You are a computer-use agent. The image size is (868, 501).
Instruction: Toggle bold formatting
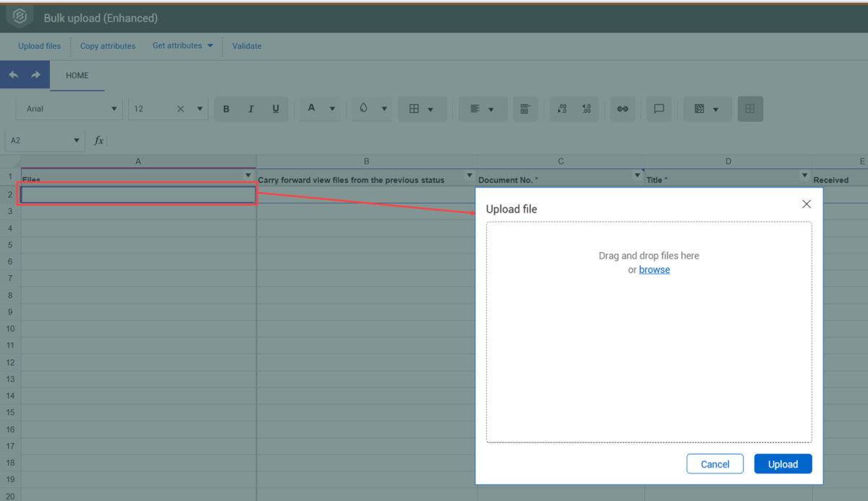pyautogui.click(x=226, y=109)
